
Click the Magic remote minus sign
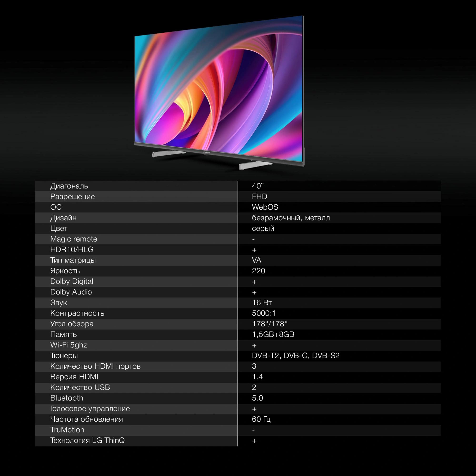253,239
